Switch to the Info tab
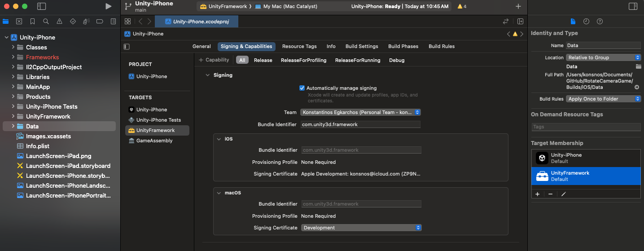644x251 pixels. (331, 46)
